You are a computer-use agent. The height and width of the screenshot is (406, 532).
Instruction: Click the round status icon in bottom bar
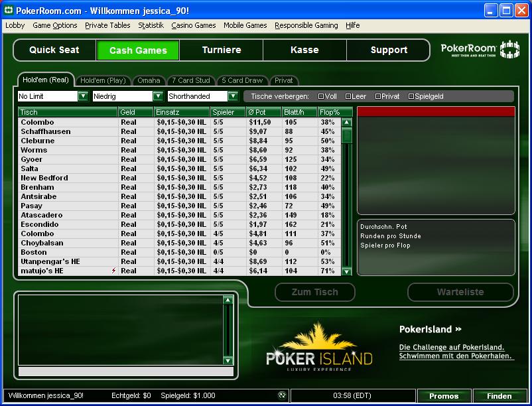click(x=282, y=395)
